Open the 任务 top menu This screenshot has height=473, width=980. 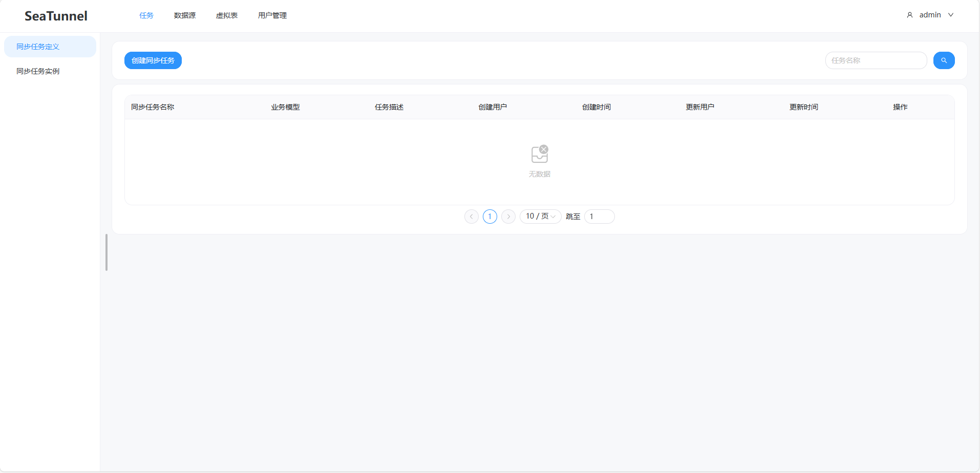click(x=146, y=15)
